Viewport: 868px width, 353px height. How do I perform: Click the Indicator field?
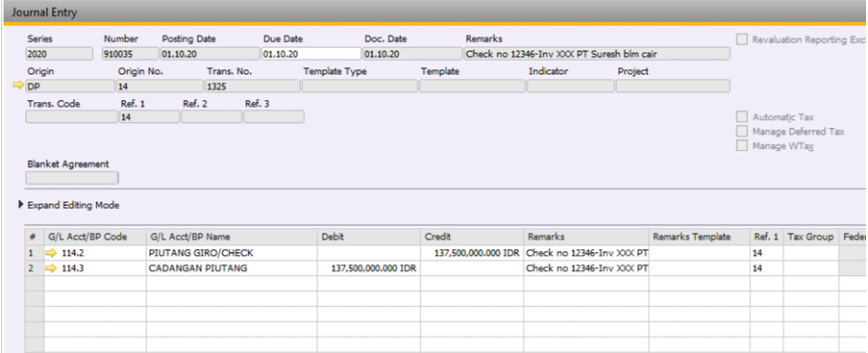[571, 86]
